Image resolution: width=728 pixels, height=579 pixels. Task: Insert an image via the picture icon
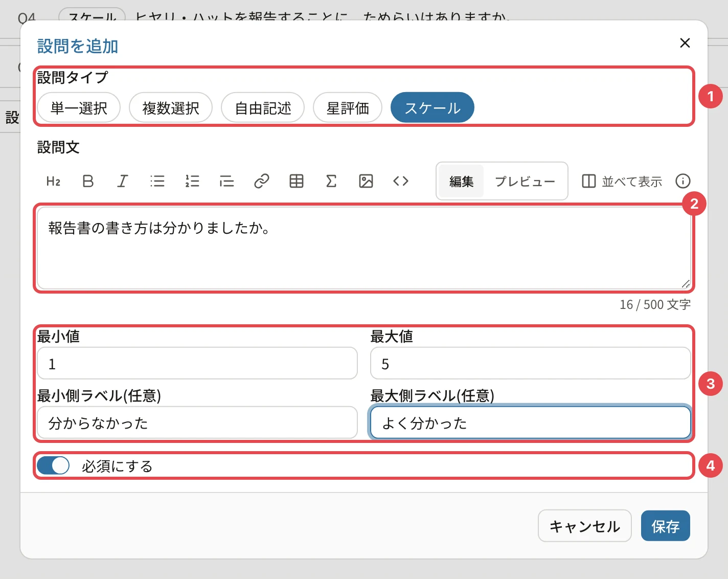pyautogui.click(x=366, y=181)
